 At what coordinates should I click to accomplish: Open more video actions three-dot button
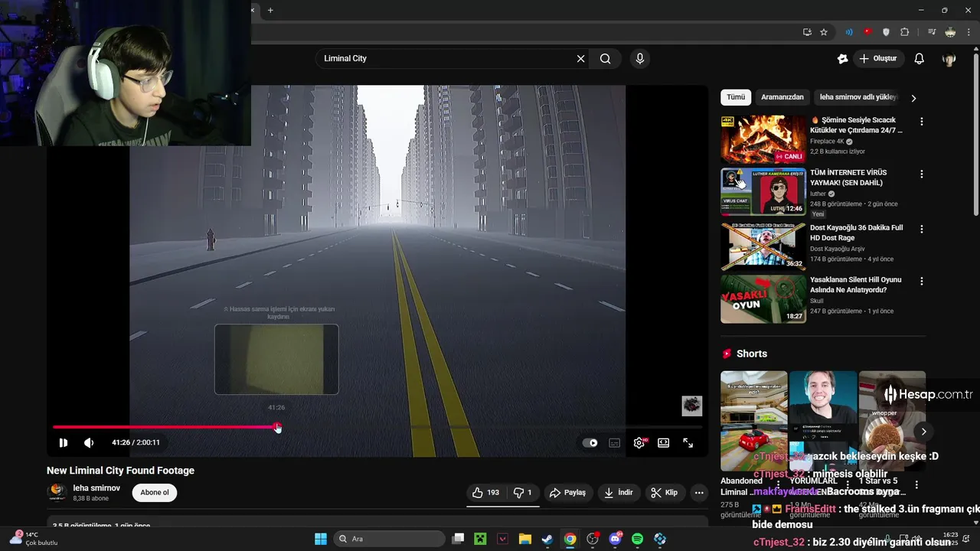click(x=699, y=493)
